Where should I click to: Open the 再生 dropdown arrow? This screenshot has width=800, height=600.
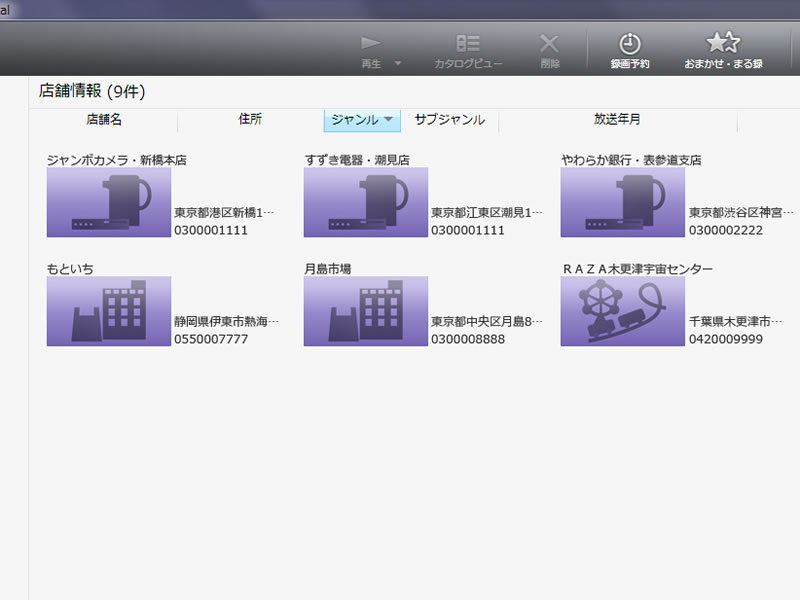[x=398, y=64]
